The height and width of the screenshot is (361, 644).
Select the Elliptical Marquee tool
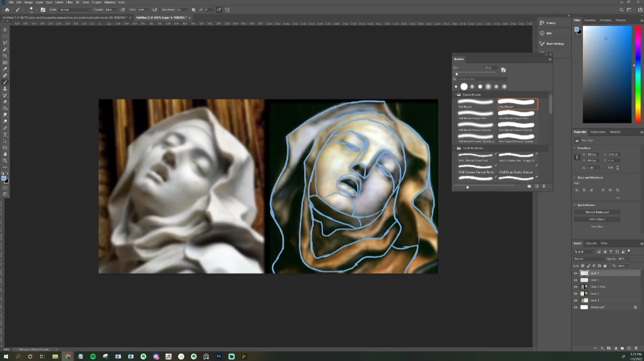[5, 37]
